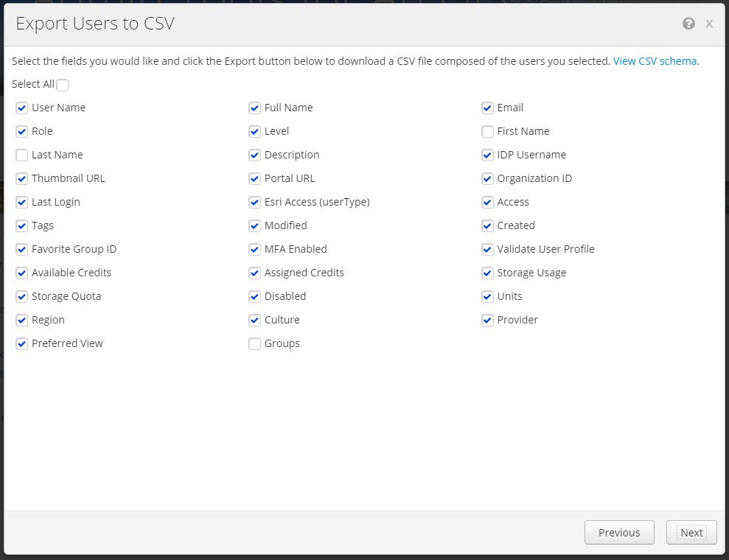
Task: Uncheck the Validate User Profile option
Action: (487, 250)
